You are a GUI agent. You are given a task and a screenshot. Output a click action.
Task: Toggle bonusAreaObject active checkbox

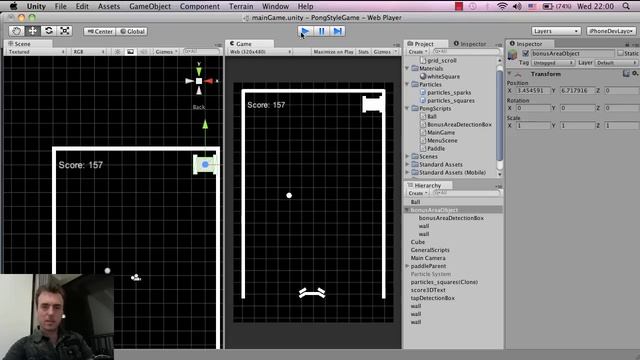(525, 53)
